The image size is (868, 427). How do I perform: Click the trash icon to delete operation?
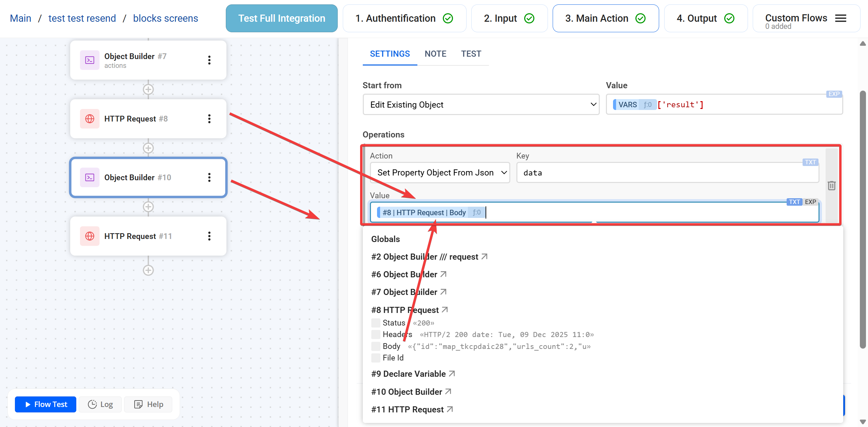(x=831, y=186)
